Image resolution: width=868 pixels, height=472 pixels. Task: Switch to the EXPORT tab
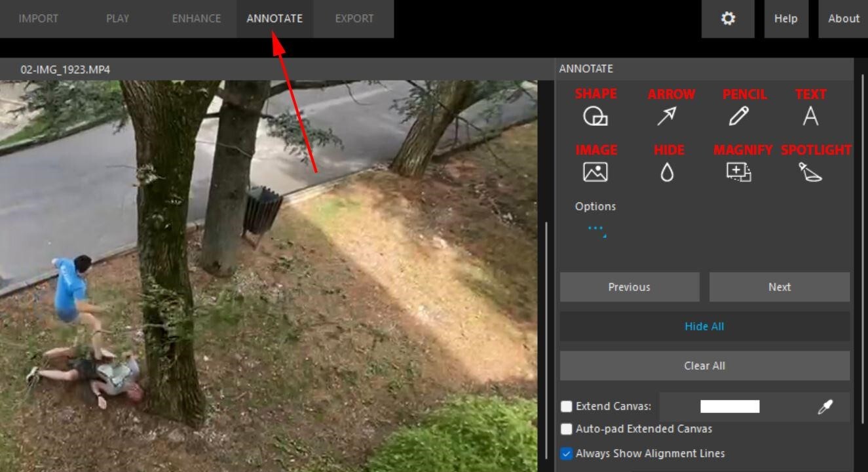click(x=353, y=18)
